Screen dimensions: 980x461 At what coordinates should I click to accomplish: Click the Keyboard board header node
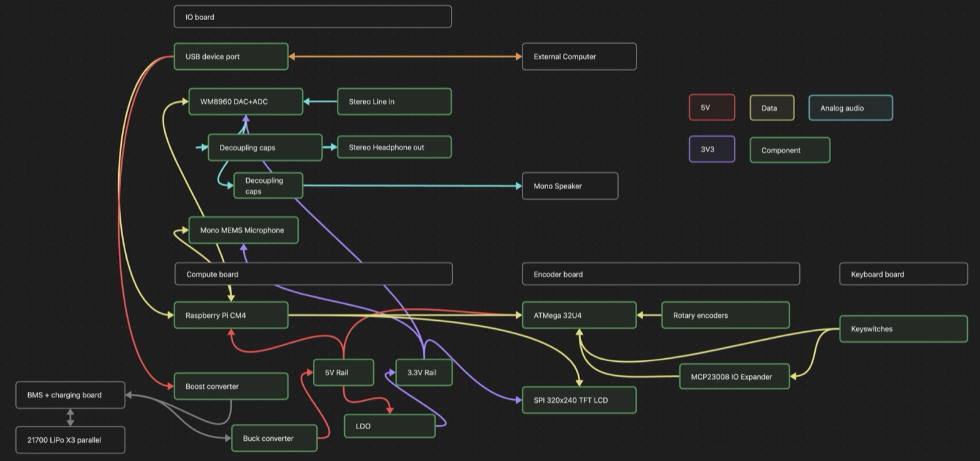click(x=903, y=274)
